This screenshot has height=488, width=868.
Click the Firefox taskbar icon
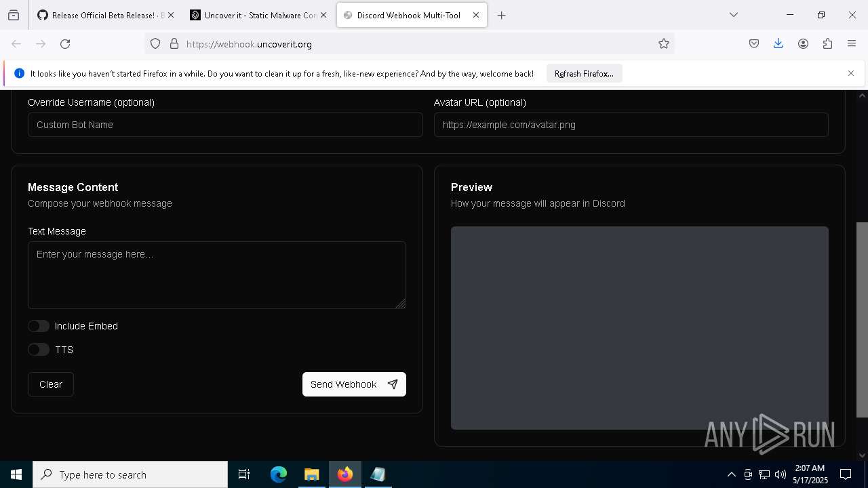(345, 474)
